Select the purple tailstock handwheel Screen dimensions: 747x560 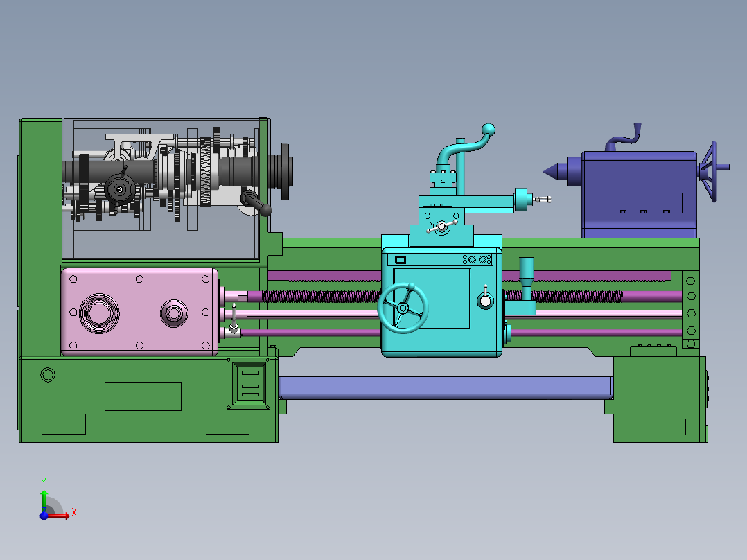[712, 171]
